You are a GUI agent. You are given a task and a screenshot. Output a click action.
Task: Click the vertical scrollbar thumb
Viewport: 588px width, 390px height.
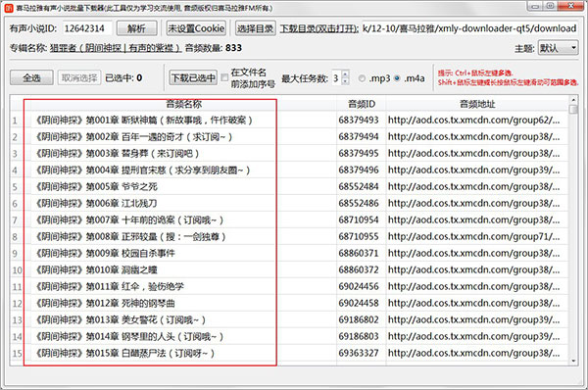pyautogui.click(x=573, y=109)
